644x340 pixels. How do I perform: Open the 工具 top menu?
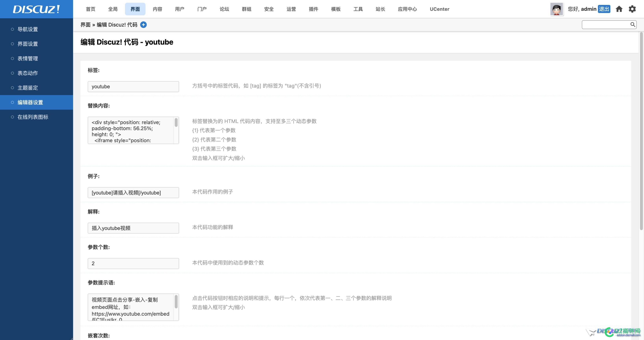[358, 9]
